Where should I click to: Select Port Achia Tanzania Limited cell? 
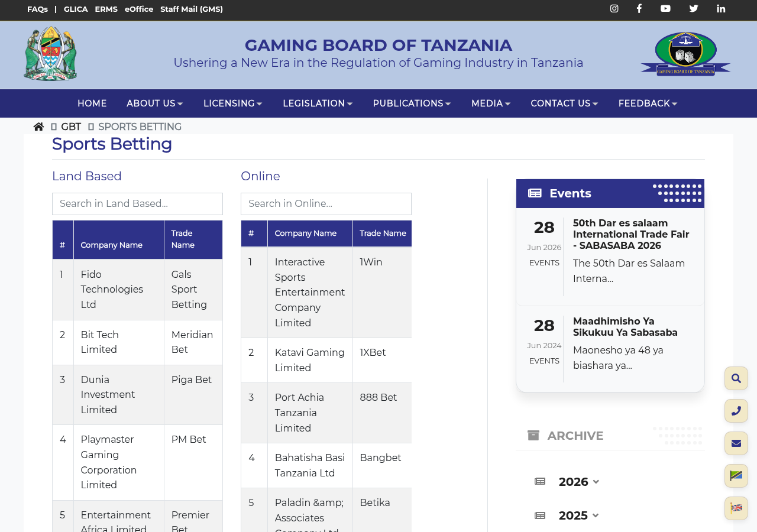(310, 413)
